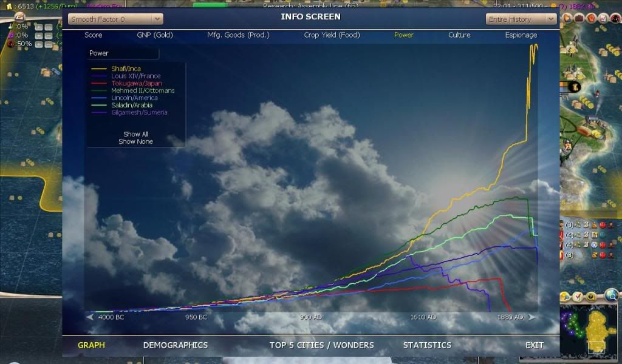Toggle the Mehmed II/Ottomans graph line
The width and height of the screenshot is (622, 364).
point(143,90)
